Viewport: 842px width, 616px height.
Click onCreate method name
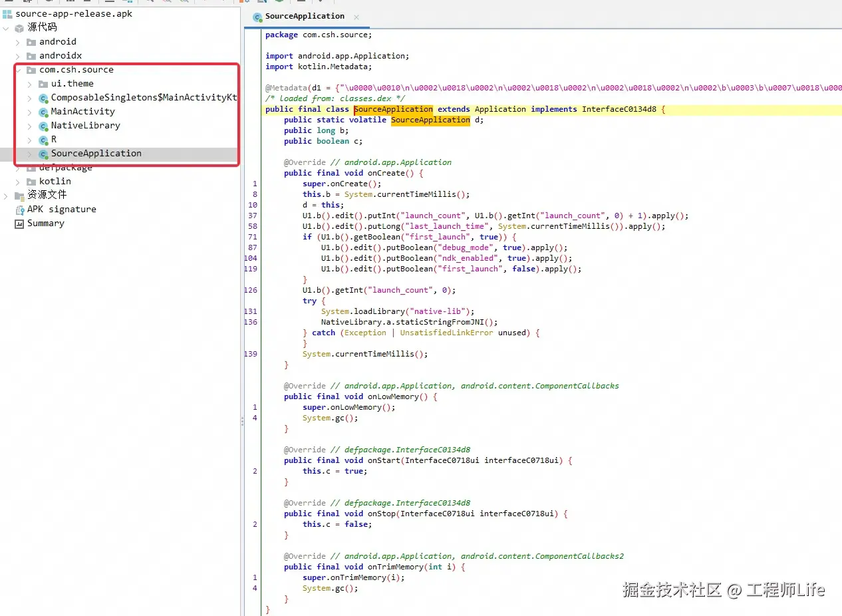(386, 173)
